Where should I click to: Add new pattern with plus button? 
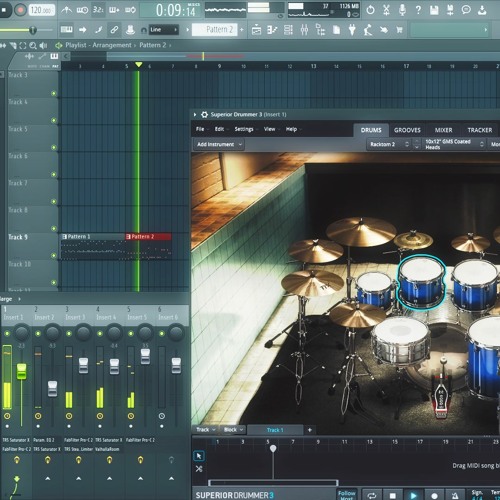[242, 30]
